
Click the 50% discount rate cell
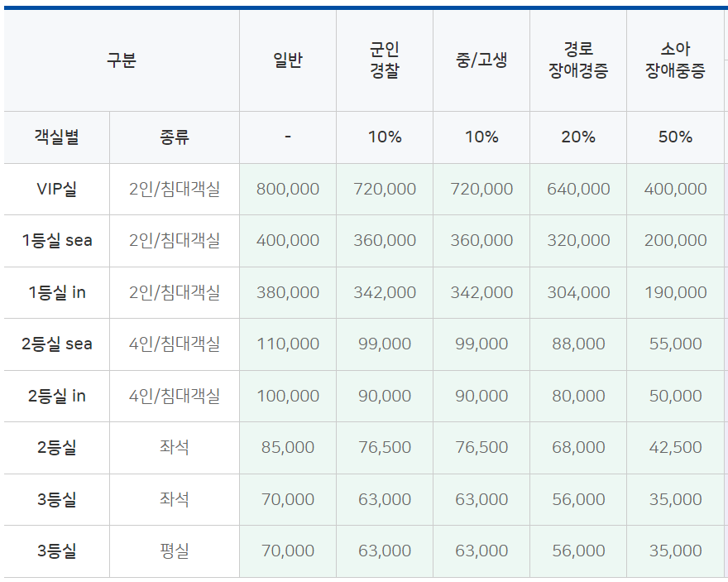coord(674,137)
